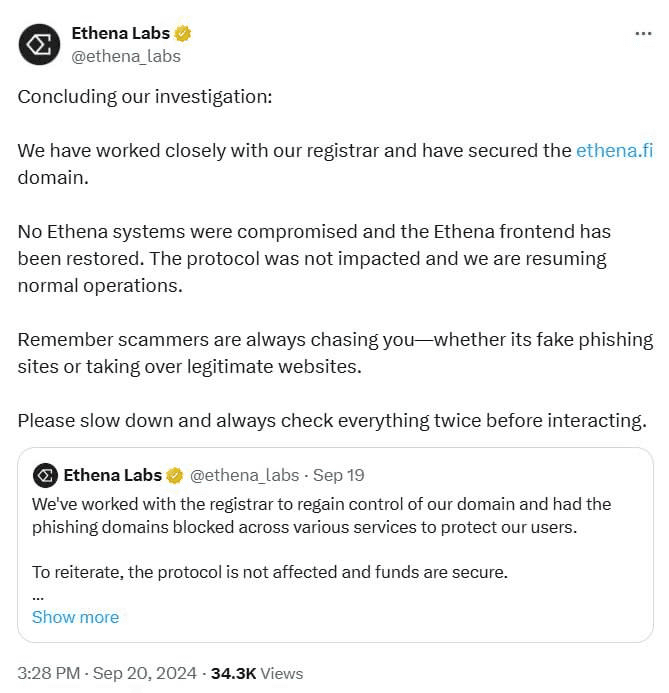The height and width of the screenshot is (693, 669).
Task: Click the 'To reiterate, the protocol is not affected' line
Action: [270, 572]
